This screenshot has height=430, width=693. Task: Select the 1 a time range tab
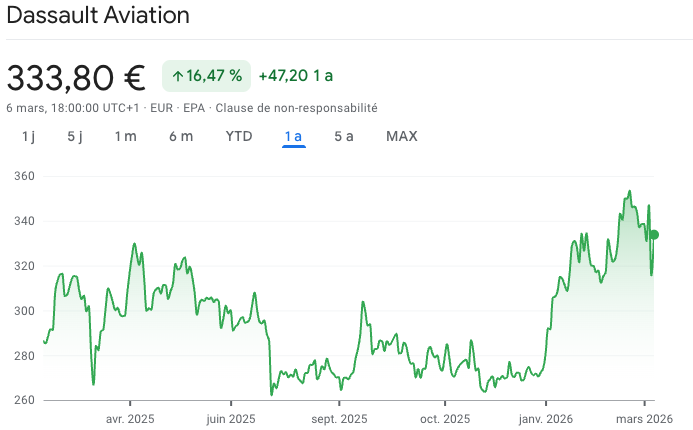[x=293, y=137]
